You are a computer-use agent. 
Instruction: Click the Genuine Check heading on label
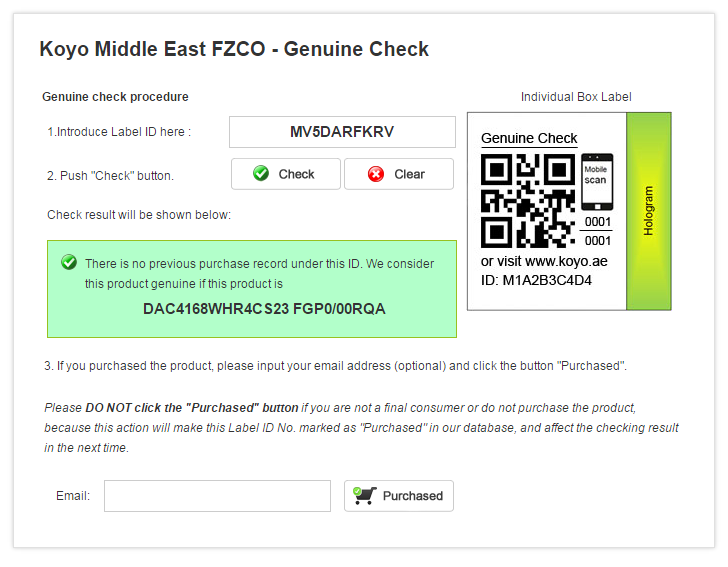click(x=529, y=138)
